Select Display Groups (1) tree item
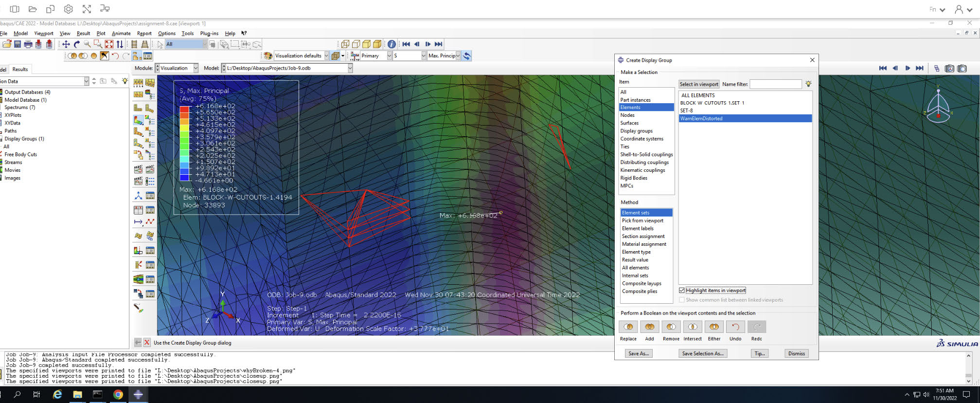The image size is (980, 403). (24, 139)
